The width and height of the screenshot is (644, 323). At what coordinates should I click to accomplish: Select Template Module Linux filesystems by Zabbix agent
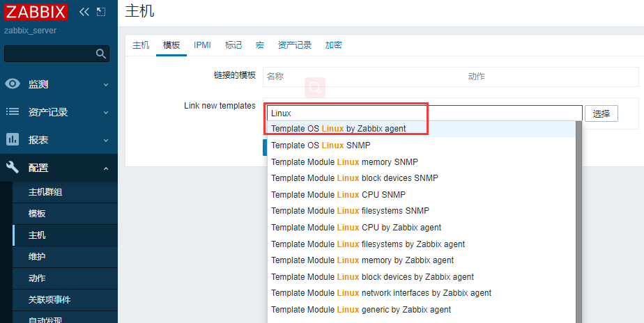[422, 244]
